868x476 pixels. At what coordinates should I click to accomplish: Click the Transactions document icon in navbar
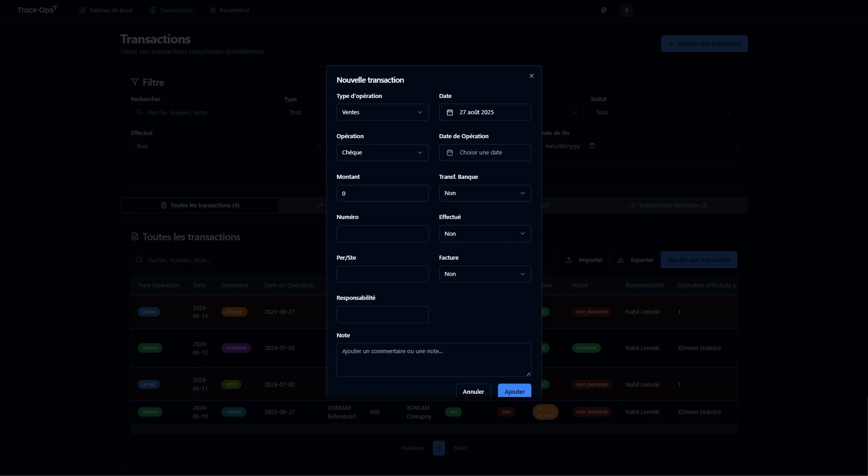(153, 10)
